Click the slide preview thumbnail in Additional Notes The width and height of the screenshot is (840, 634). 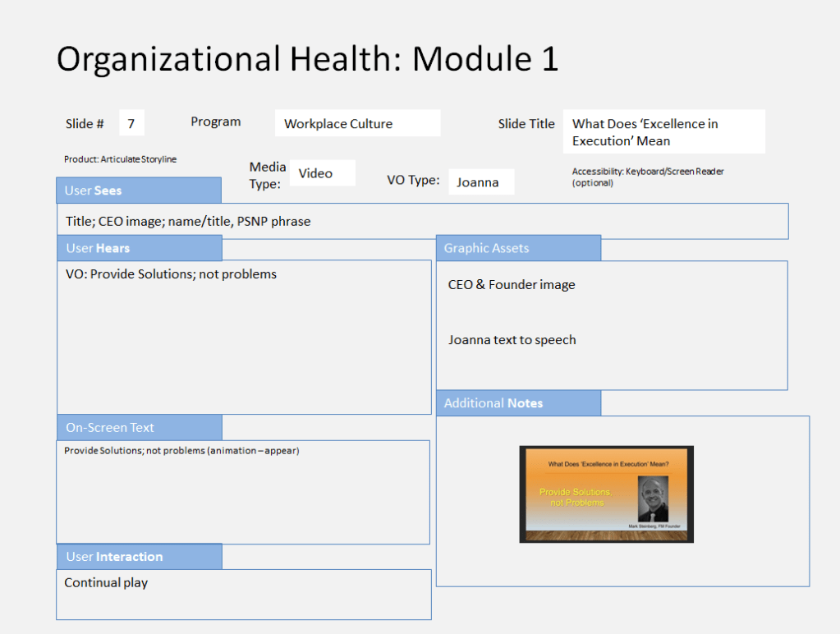(606, 494)
